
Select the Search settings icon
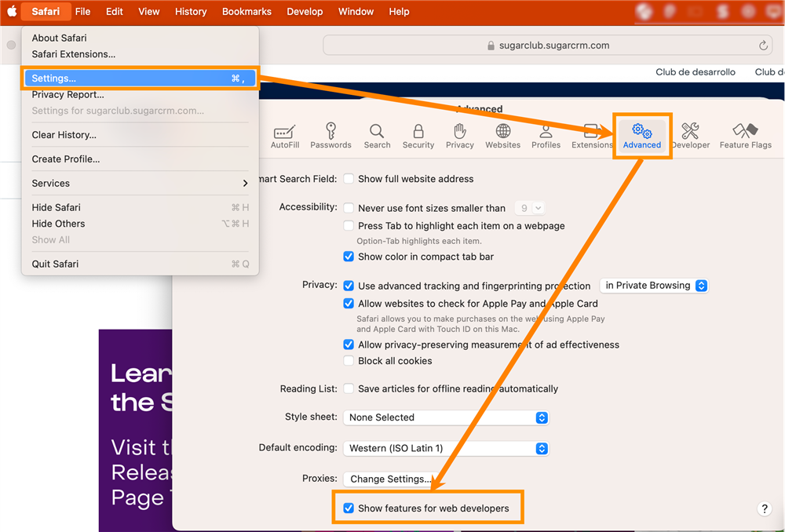click(377, 136)
